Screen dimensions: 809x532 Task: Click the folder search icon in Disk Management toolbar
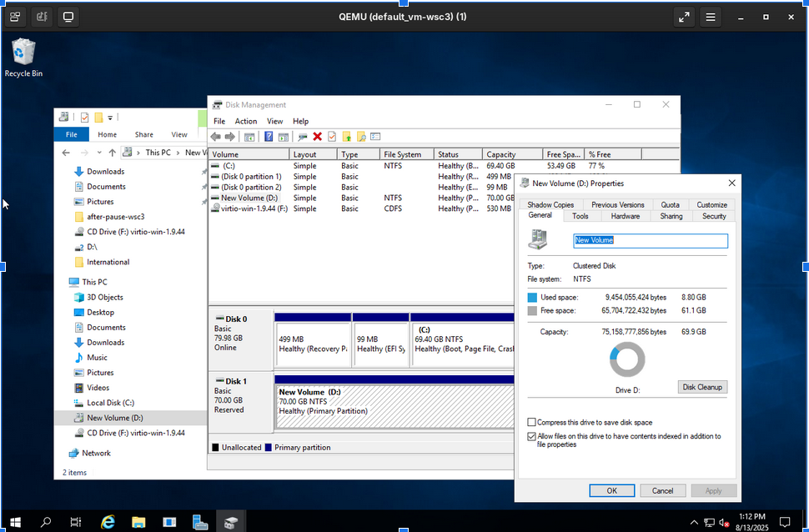361,137
